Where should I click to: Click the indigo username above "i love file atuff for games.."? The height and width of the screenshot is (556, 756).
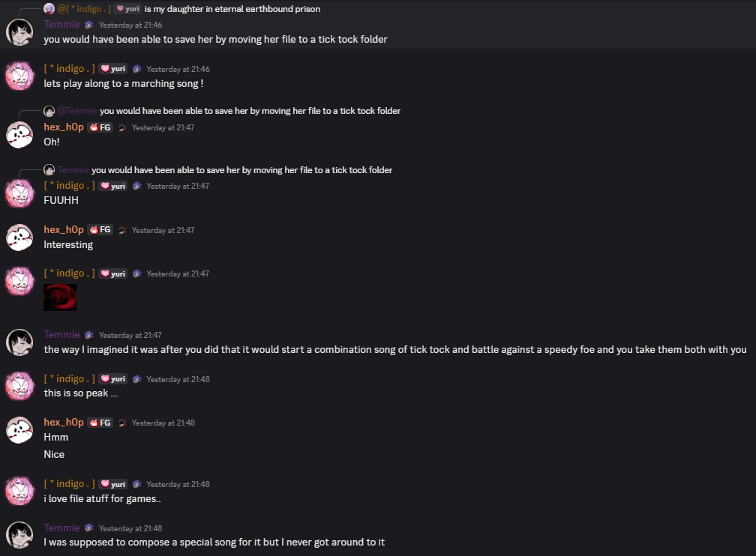pyautogui.click(x=69, y=484)
